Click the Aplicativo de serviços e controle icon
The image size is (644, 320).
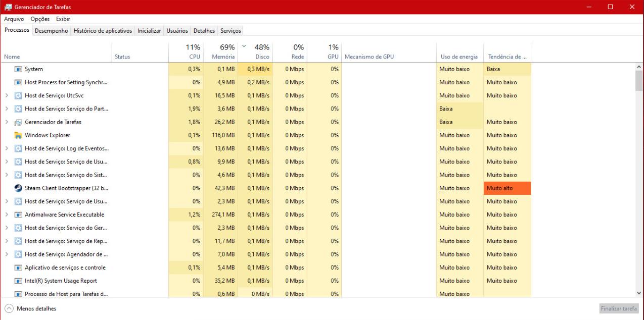point(18,268)
